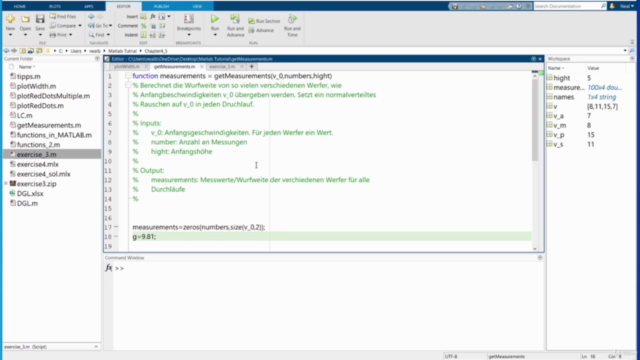
Task: Switch to the VIEW tab
Action: click(x=197, y=6)
